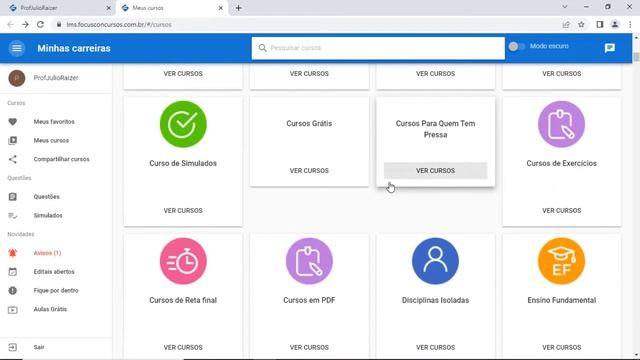Open Chrome three-dot menu
This screenshot has height=360, width=640.
point(630,24)
